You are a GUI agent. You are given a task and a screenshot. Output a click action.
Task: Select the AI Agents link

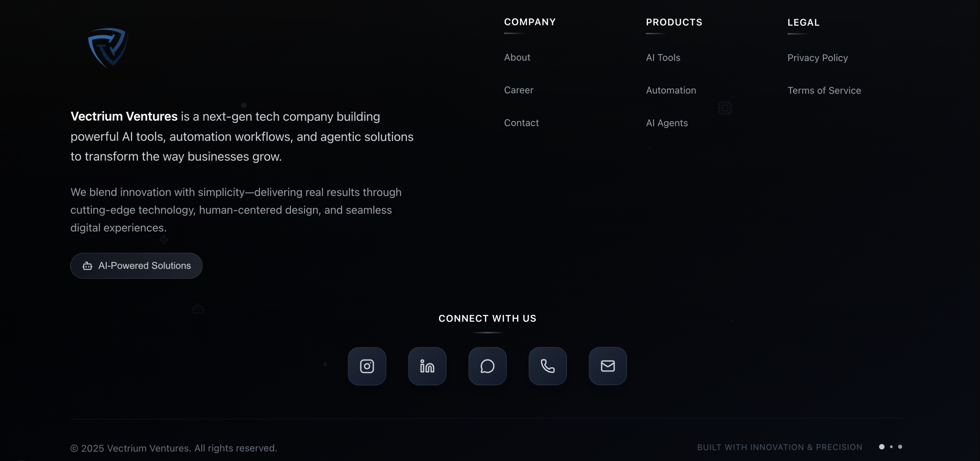tap(666, 123)
